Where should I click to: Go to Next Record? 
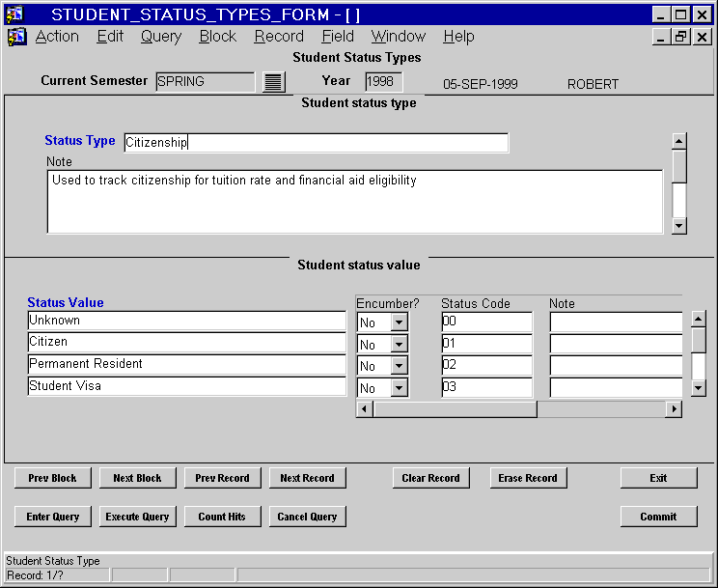[307, 478]
